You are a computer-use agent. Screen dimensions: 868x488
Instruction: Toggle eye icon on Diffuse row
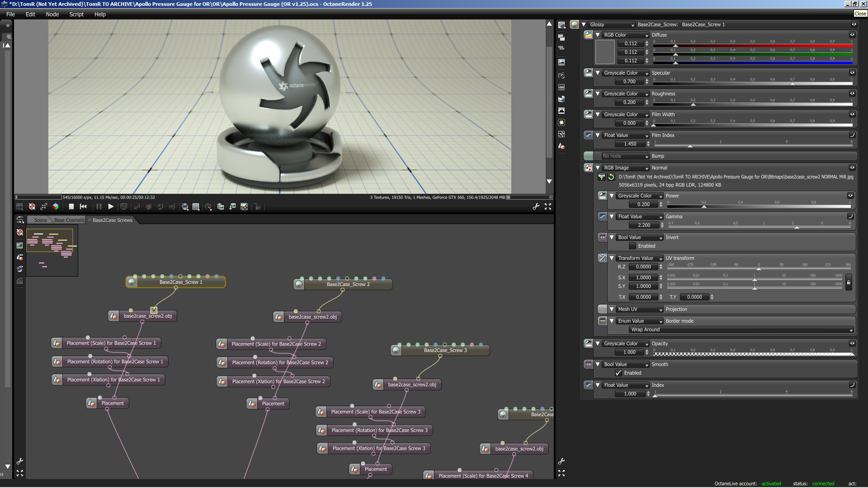pyautogui.click(x=852, y=35)
